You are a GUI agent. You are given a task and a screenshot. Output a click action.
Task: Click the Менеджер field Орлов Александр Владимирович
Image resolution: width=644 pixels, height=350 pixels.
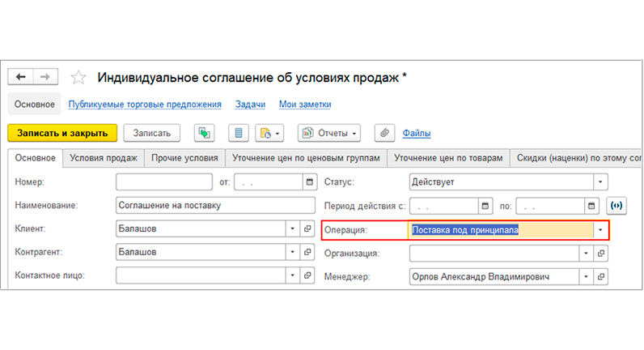coord(494,277)
